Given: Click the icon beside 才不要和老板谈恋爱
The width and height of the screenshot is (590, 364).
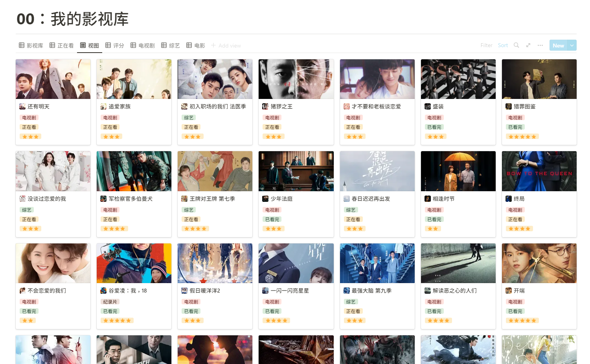Looking at the screenshot, I should coord(346,106).
